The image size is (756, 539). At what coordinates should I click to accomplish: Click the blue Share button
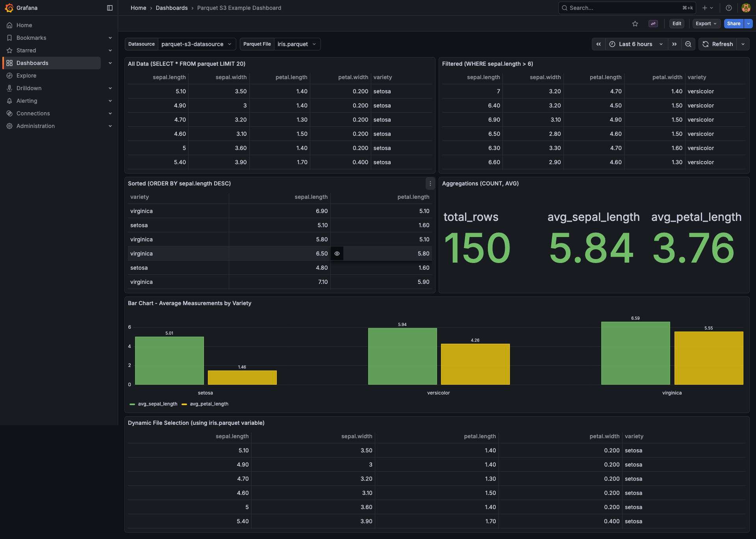[734, 24]
